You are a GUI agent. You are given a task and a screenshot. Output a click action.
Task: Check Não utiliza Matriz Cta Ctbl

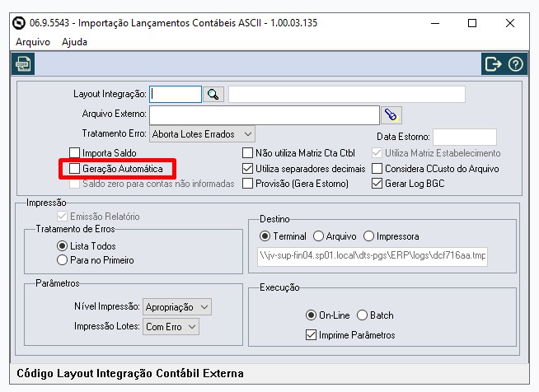(x=247, y=153)
